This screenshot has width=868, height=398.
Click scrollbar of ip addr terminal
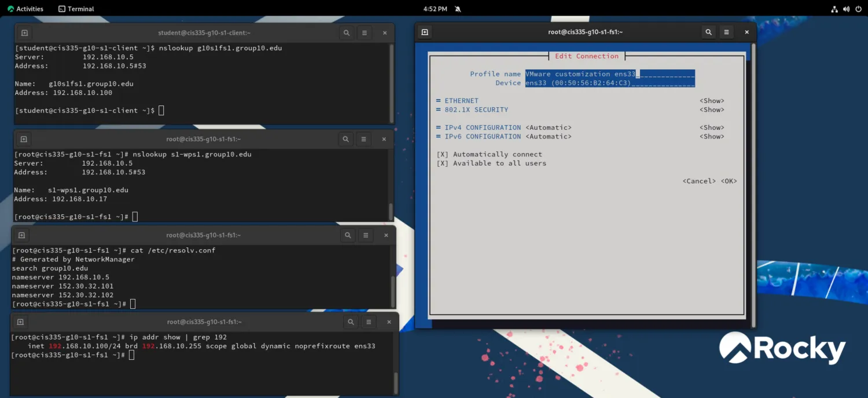(x=396, y=383)
